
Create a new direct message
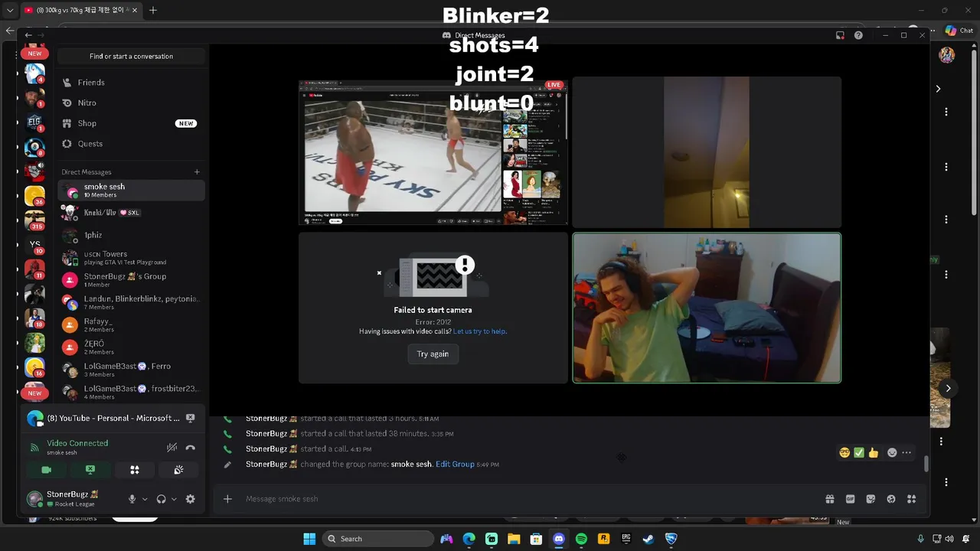[x=197, y=172]
